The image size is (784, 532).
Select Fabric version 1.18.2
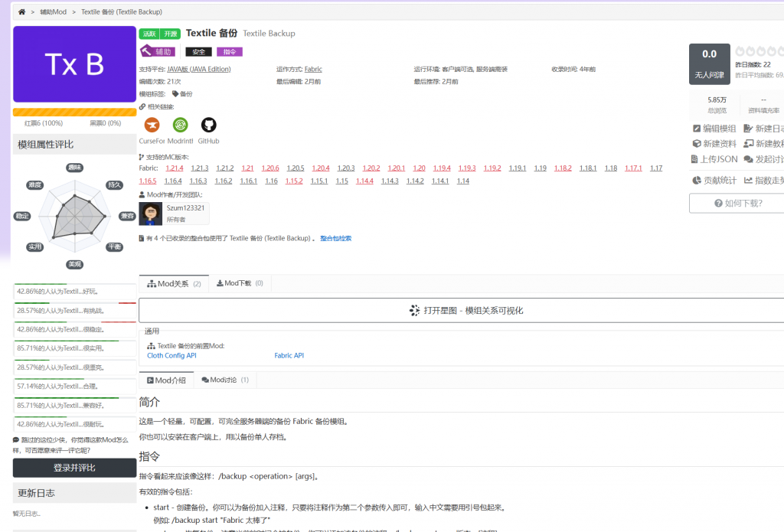(563, 168)
